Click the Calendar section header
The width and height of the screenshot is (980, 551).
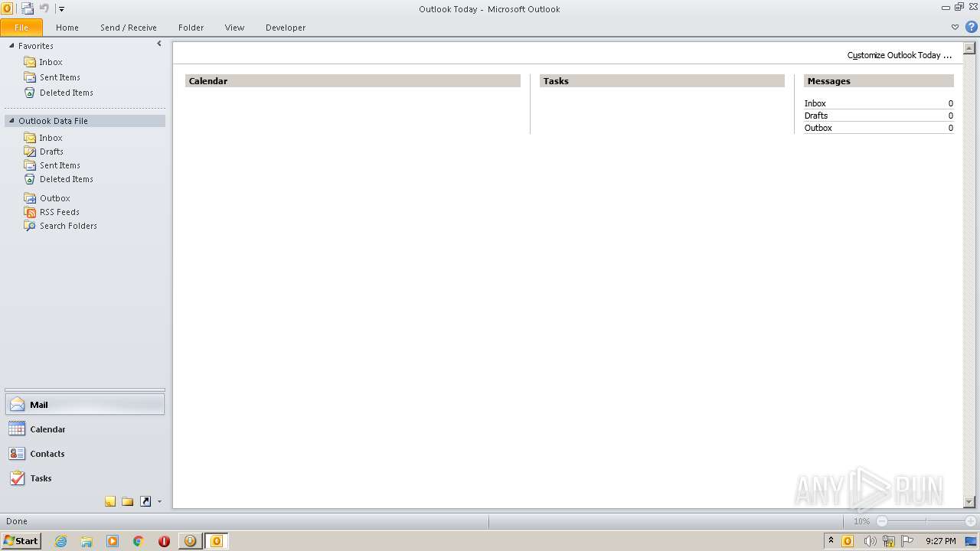coord(353,81)
